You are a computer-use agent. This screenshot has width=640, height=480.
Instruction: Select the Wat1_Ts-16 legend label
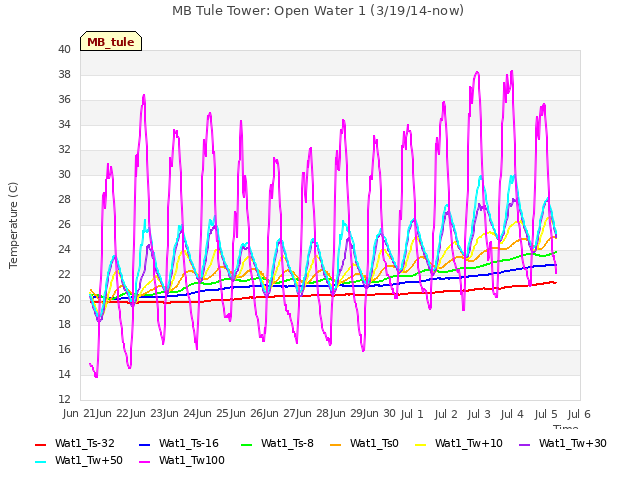click(x=189, y=443)
